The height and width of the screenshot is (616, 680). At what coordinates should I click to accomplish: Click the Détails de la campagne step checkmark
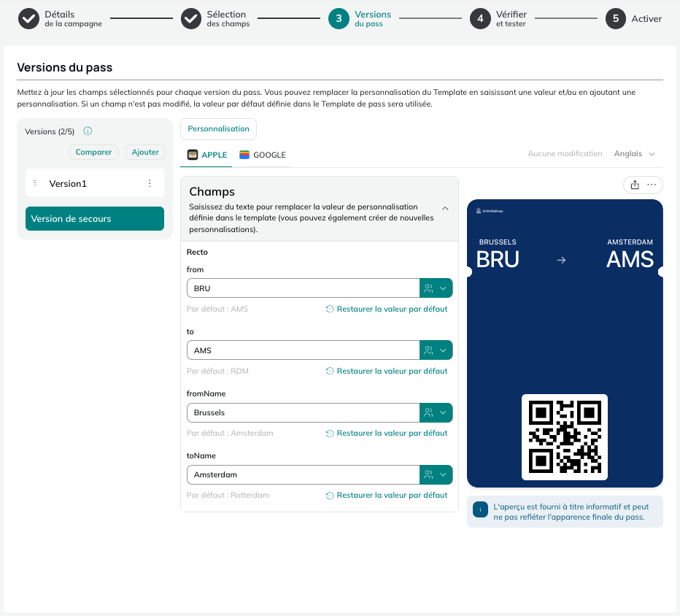[x=28, y=19]
